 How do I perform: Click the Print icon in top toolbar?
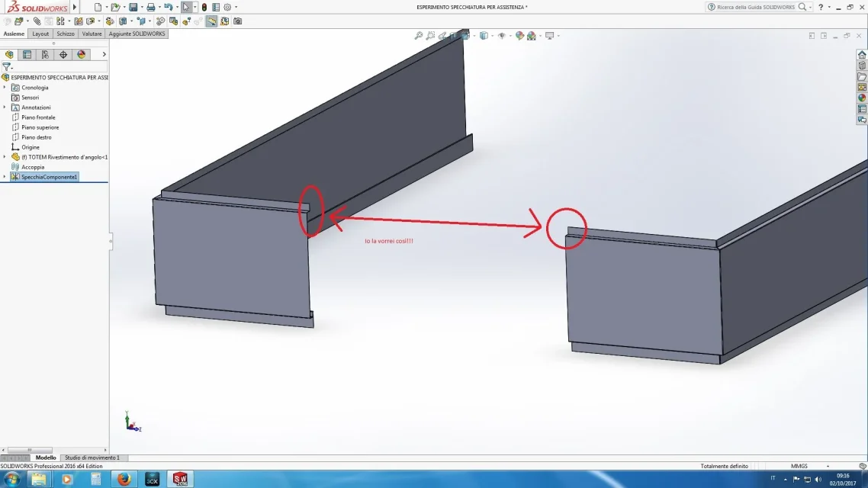(x=150, y=7)
